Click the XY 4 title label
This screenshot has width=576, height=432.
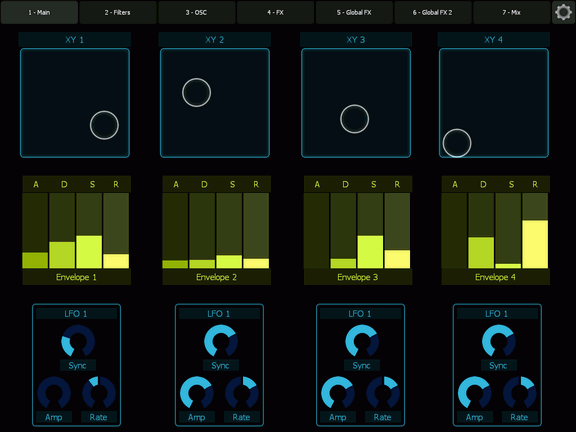(x=493, y=40)
